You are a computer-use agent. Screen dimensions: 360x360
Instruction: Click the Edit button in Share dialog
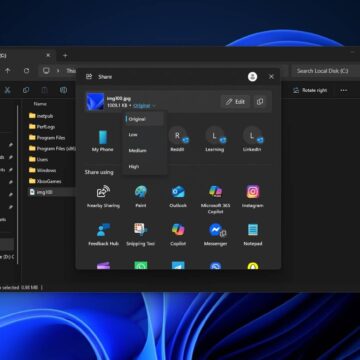tap(235, 102)
